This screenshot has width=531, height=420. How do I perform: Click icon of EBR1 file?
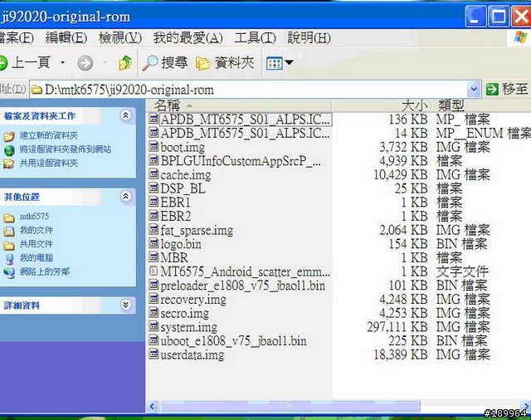(x=153, y=203)
